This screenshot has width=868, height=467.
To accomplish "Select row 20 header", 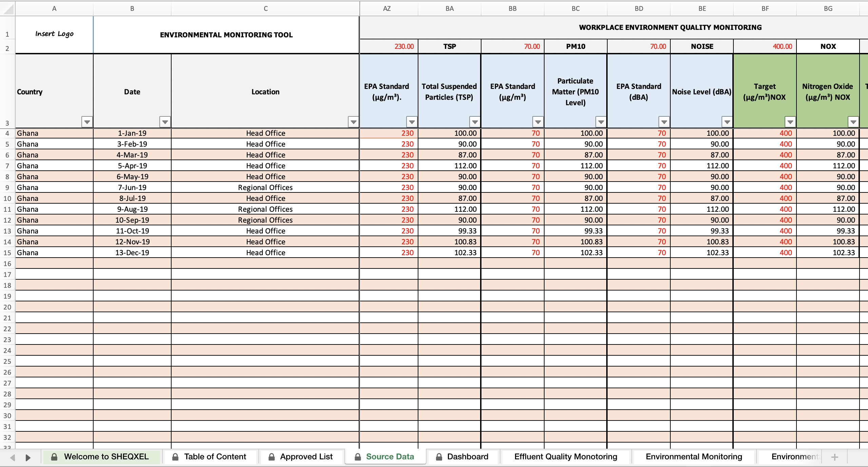I will 7,307.
